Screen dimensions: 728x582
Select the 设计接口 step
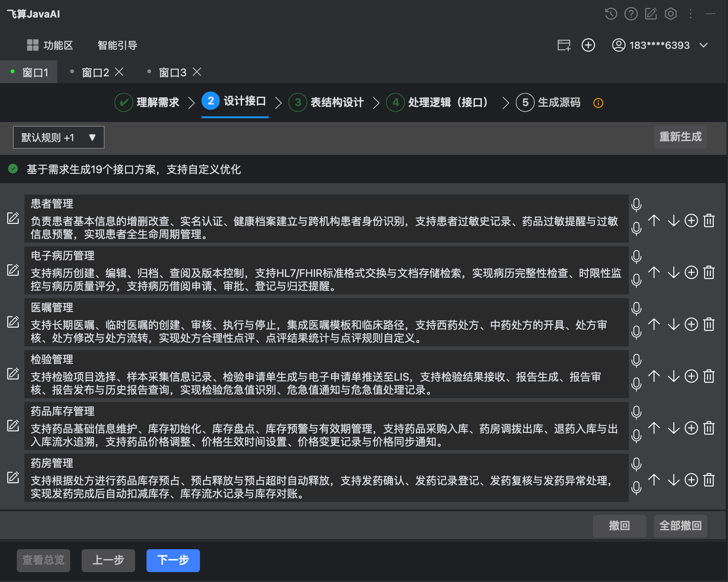234,101
